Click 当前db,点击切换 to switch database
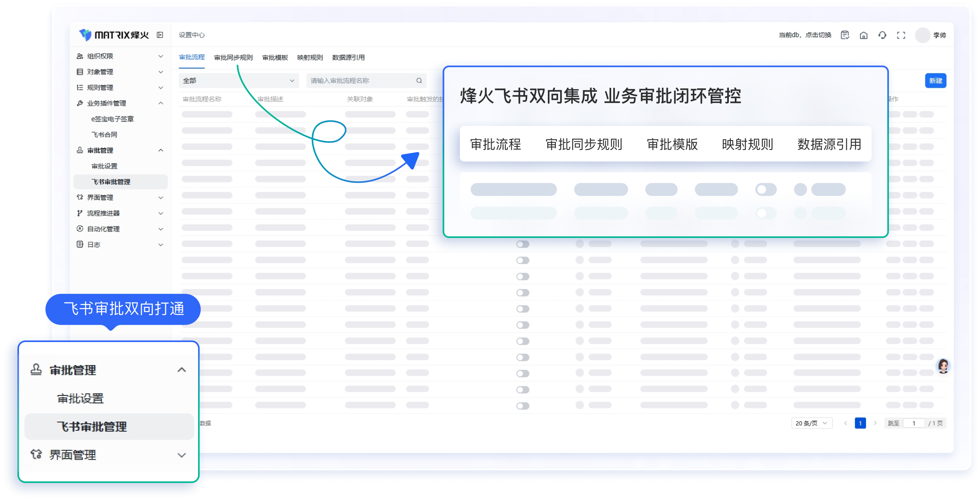 (x=805, y=35)
